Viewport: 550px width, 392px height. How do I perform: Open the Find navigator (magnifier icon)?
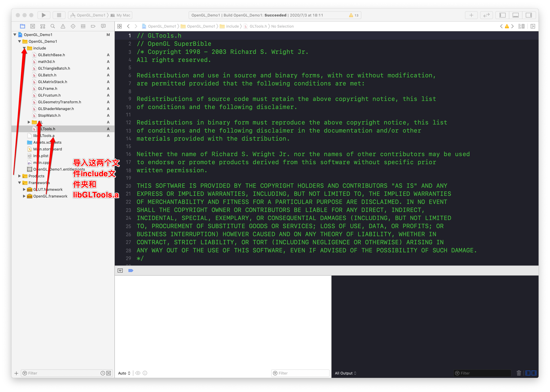(53, 26)
